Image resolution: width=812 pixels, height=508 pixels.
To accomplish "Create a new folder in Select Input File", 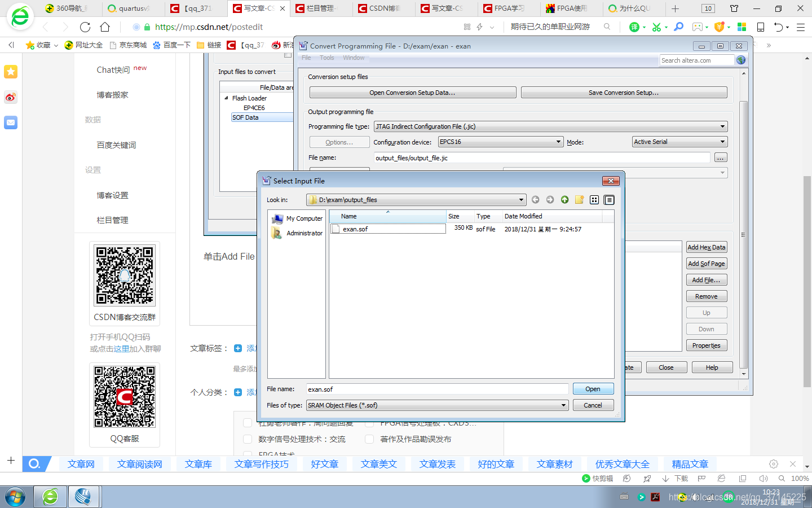I will 579,199.
